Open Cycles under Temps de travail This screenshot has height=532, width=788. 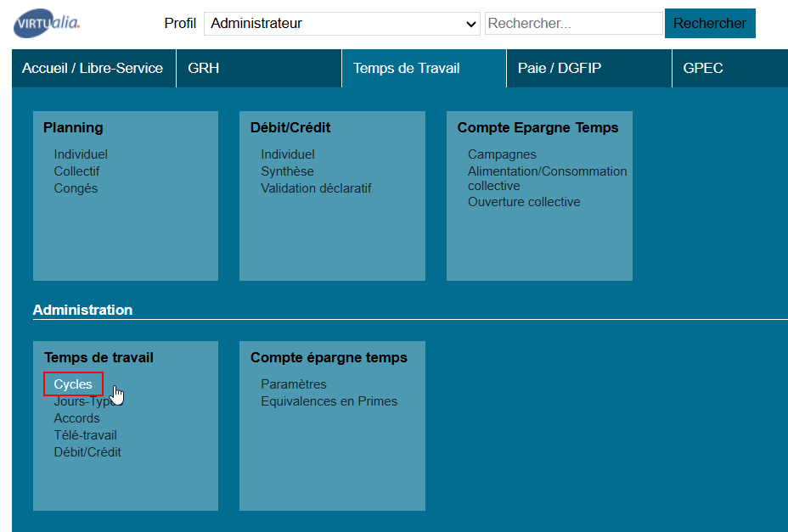pyautogui.click(x=73, y=384)
